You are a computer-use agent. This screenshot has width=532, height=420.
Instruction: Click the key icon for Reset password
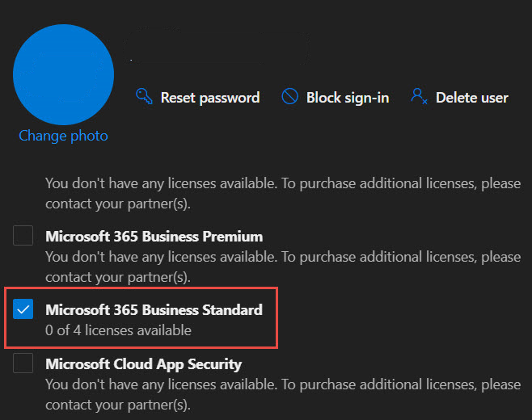[x=144, y=97]
